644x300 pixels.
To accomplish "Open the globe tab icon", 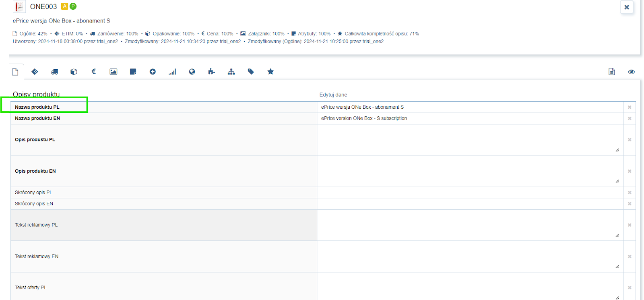I will (192, 72).
